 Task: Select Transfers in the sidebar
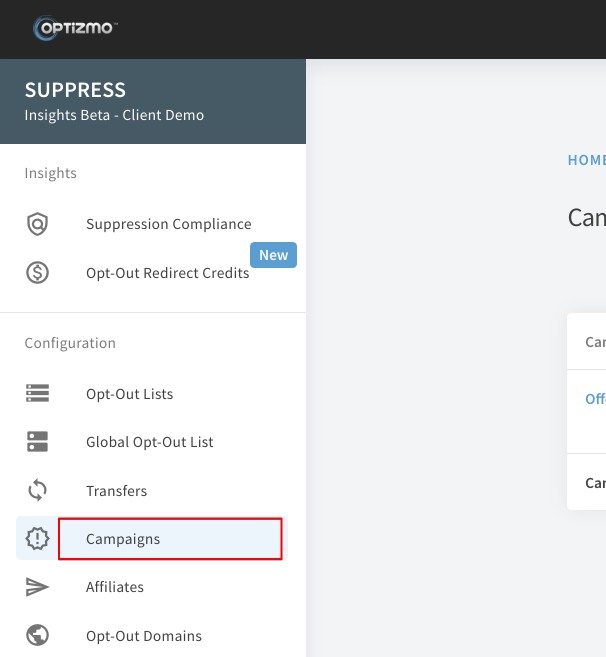point(117,491)
